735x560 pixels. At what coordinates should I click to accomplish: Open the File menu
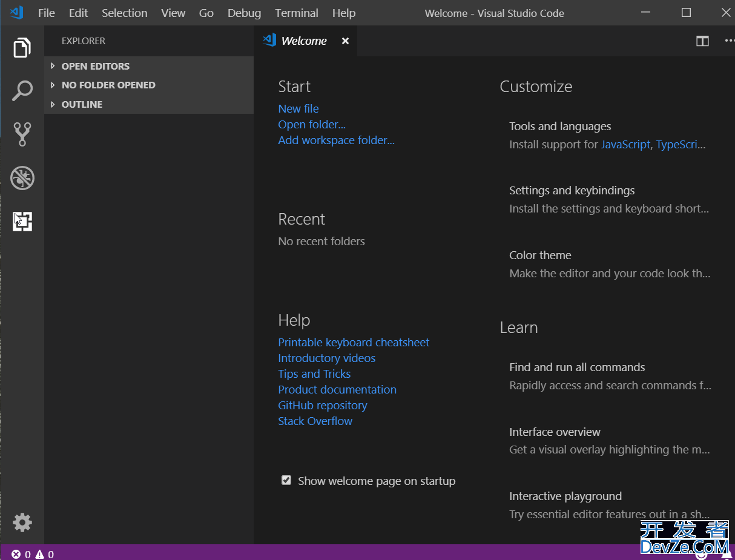pyautogui.click(x=47, y=13)
